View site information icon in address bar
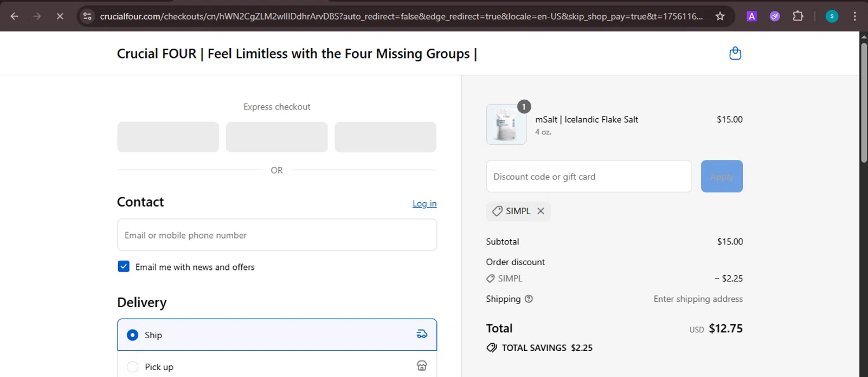The width and height of the screenshot is (868, 377). [87, 16]
